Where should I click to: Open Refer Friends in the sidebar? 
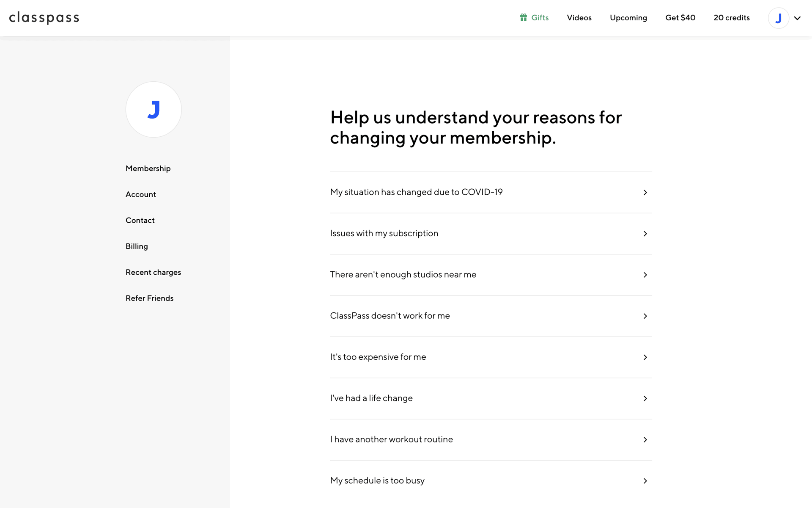tap(149, 298)
